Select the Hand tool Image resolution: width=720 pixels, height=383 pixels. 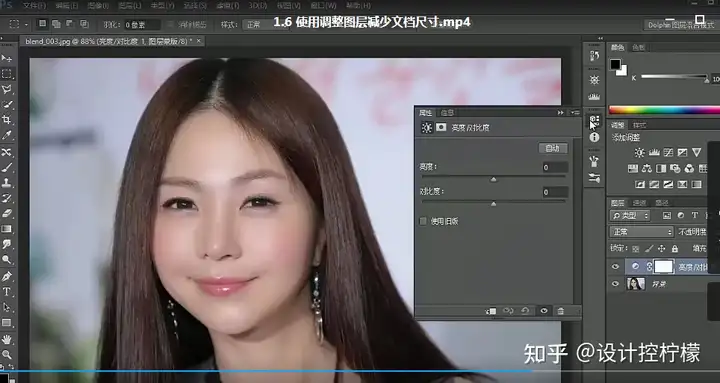coord(7,339)
